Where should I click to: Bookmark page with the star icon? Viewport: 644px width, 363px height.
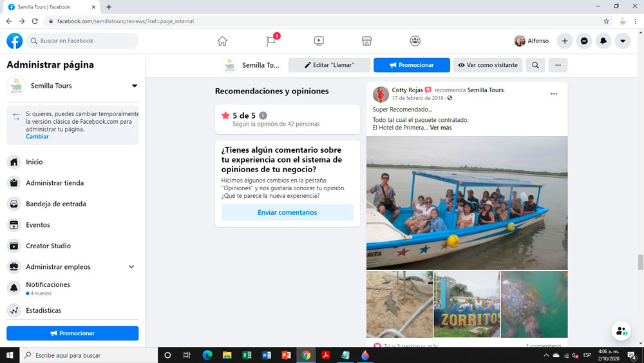coord(606,21)
